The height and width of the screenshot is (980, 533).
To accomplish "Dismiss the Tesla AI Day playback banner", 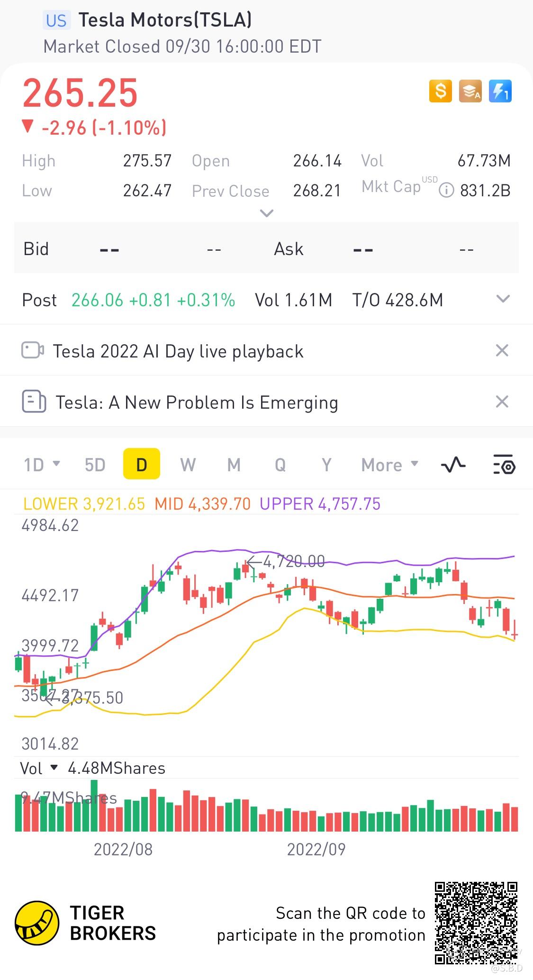I will point(502,351).
